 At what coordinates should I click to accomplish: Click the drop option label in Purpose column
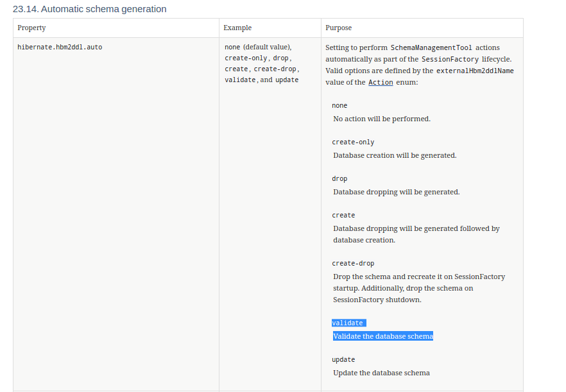point(339,178)
